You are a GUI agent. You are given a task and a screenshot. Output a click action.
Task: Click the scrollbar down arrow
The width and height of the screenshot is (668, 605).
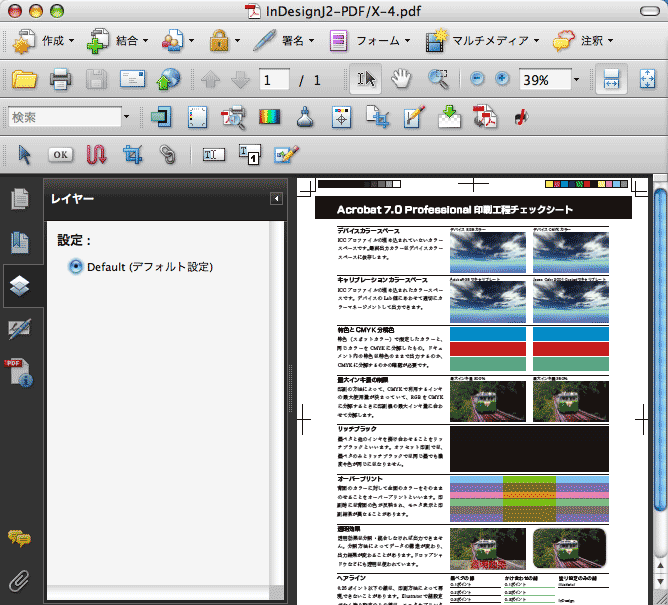[661, 581]
